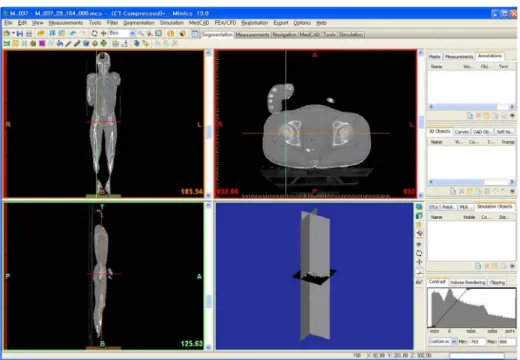Click the Min value field under histogram

[x=477, y=342]
